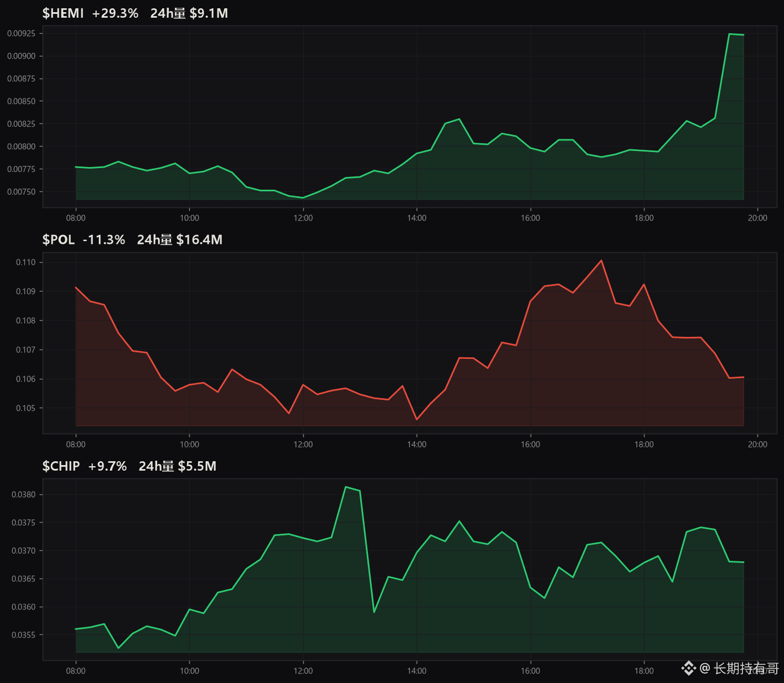Pick 14:00 on the POL chart time axis

417,444
